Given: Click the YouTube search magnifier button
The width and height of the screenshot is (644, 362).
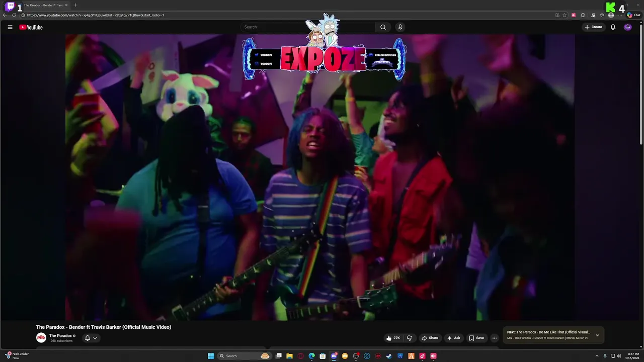Looking at the screenshot, I should 383,27.
